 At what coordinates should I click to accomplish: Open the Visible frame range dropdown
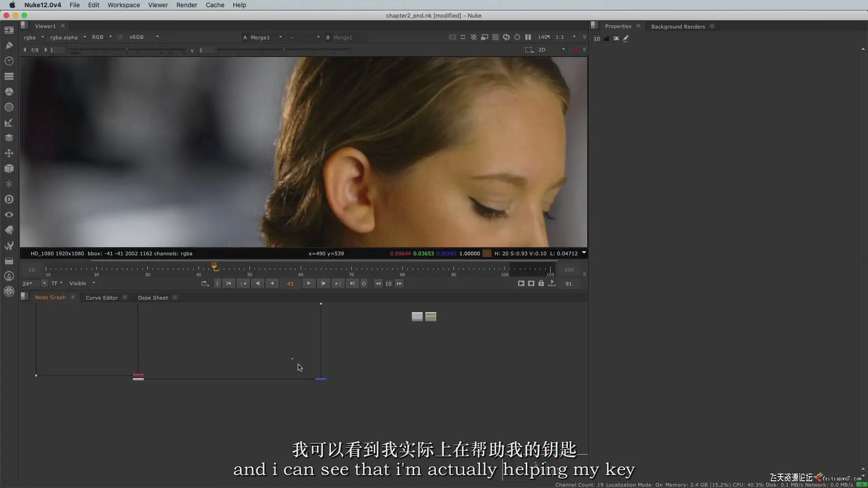82,283
